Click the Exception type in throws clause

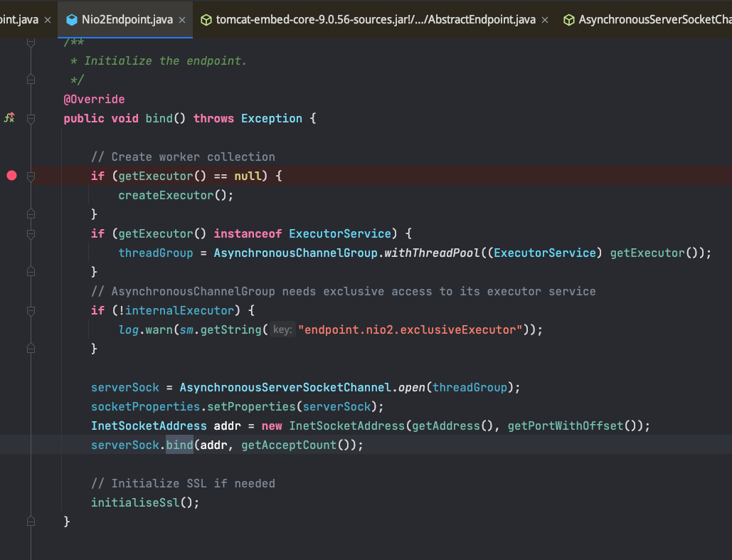tap(272, 119)
